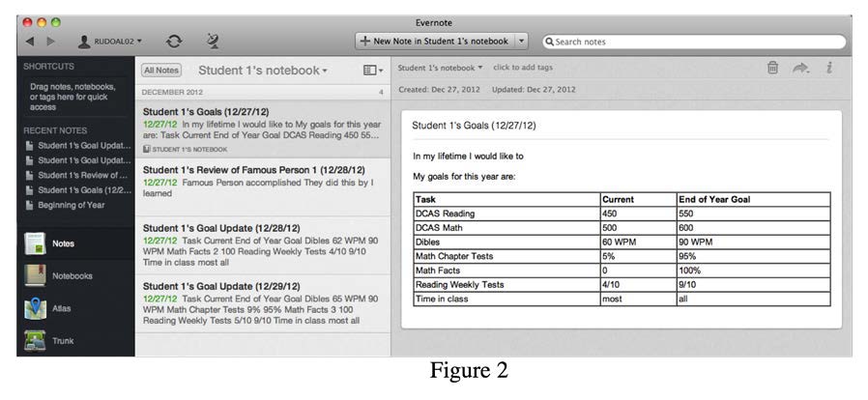Click the 'Task' header cell
Viewport: 868px width, 400px height.
506,199
